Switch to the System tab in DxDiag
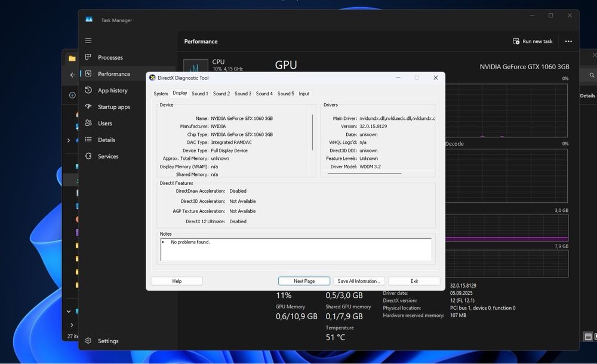The height and width of the screenshot is (364, 597). tap(161, 94)
